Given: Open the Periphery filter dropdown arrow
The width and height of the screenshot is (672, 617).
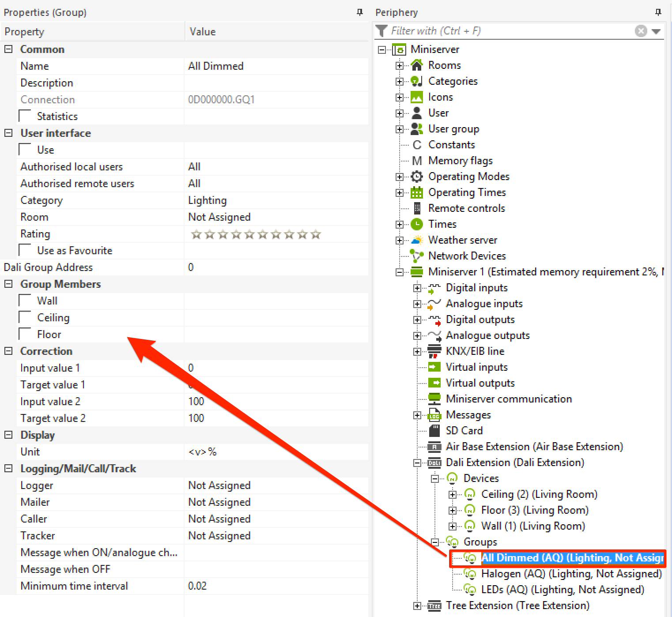Looking at the screenshot, I should point(656,31).
